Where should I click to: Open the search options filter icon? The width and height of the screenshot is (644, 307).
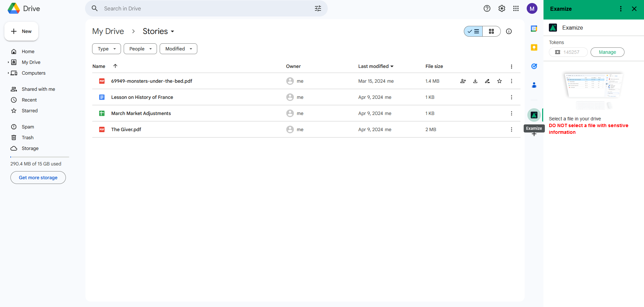coord(318,8)
